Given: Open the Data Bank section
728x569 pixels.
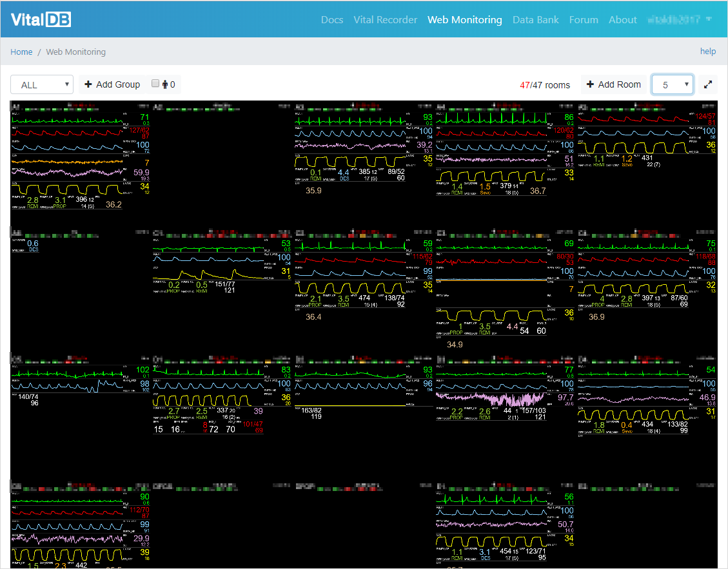Looking at the screenshot, I should pyautogui.click(x=536, y=19).
